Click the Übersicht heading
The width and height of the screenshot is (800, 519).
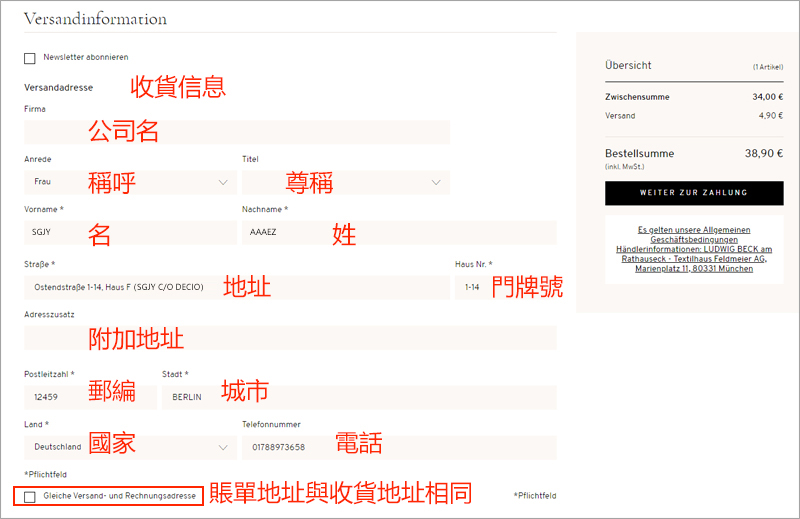pos(628,65)
